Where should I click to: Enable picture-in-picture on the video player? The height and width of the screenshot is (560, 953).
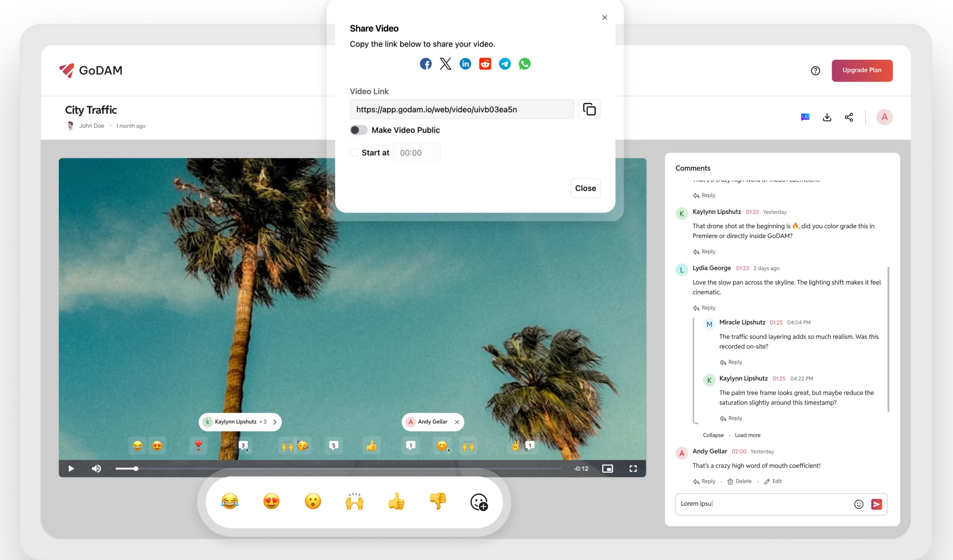tap(607, 469)
